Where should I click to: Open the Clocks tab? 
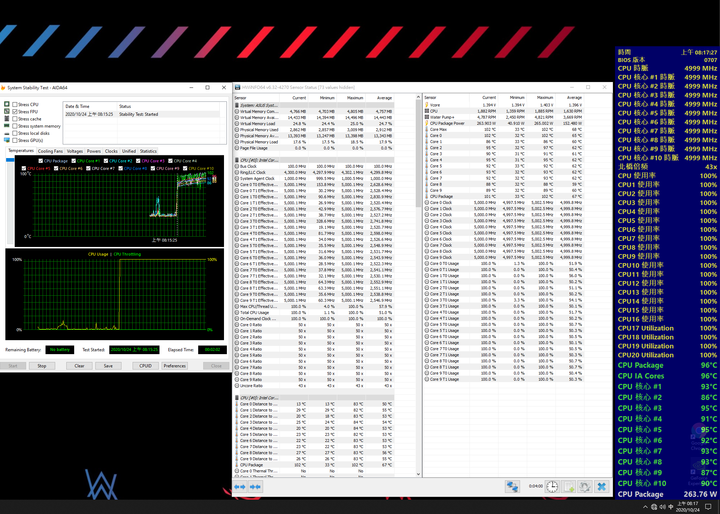(111, 151)
